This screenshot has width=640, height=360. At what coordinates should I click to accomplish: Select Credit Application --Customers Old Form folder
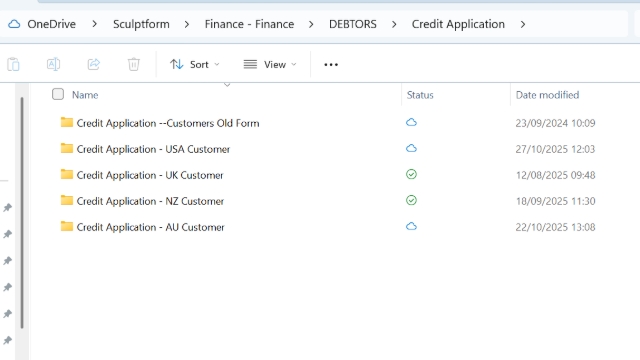(168, 123)
